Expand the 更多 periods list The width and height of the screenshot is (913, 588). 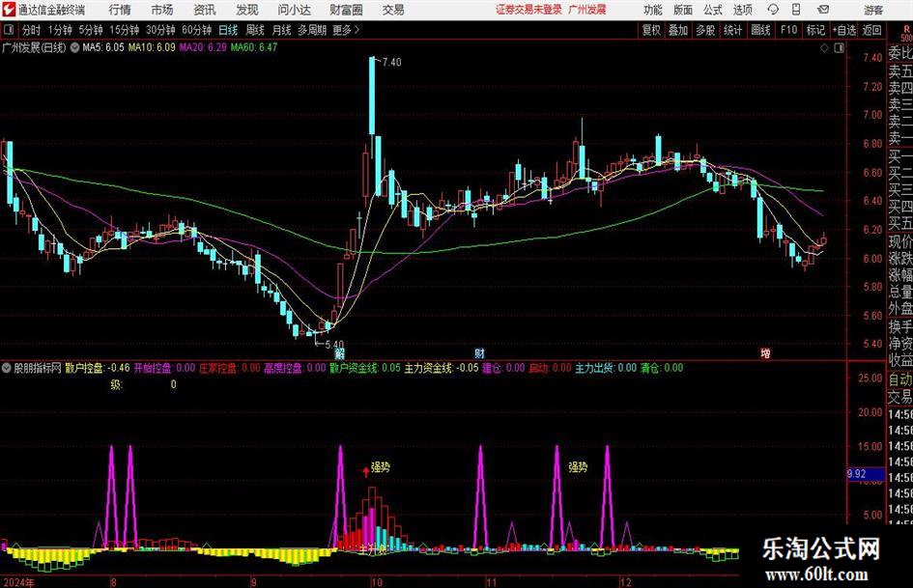coord(346,30)
